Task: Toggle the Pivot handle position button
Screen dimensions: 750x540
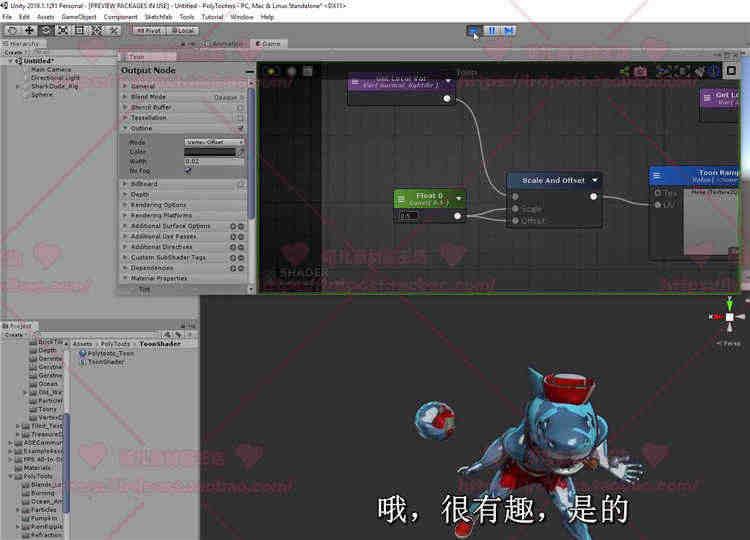Action: coord(149,30)
